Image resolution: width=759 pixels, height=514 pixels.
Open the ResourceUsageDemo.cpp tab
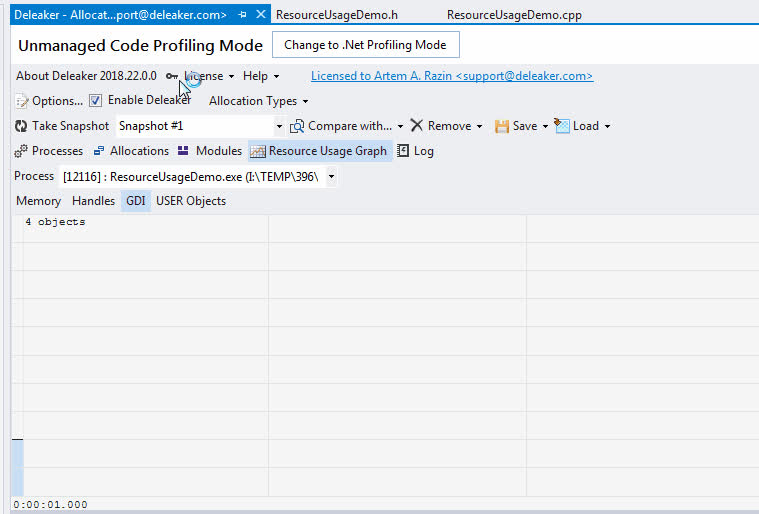click(x=514, y=15)
